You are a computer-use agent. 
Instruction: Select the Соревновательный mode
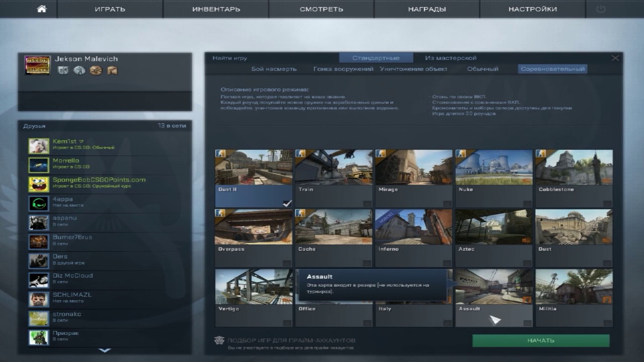click(x=552, y=69)
